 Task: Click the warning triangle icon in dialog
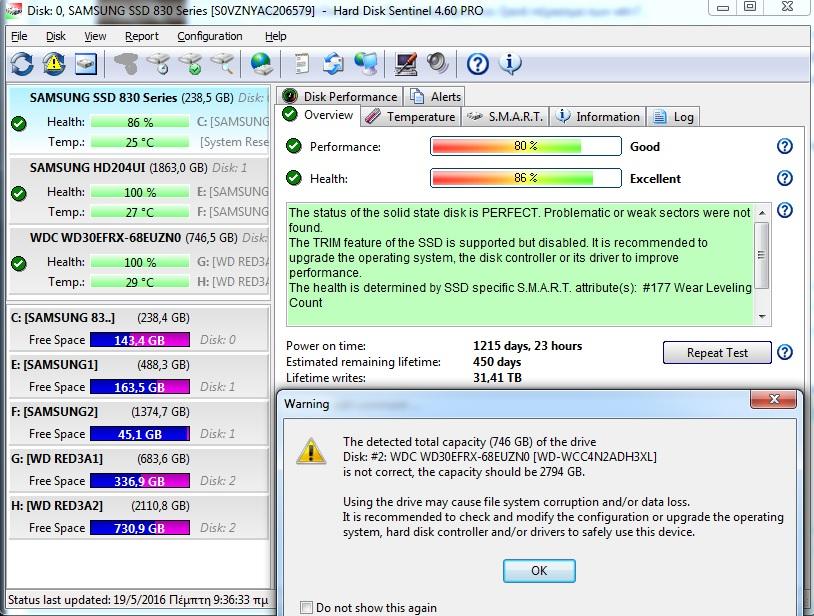[310, 451]
